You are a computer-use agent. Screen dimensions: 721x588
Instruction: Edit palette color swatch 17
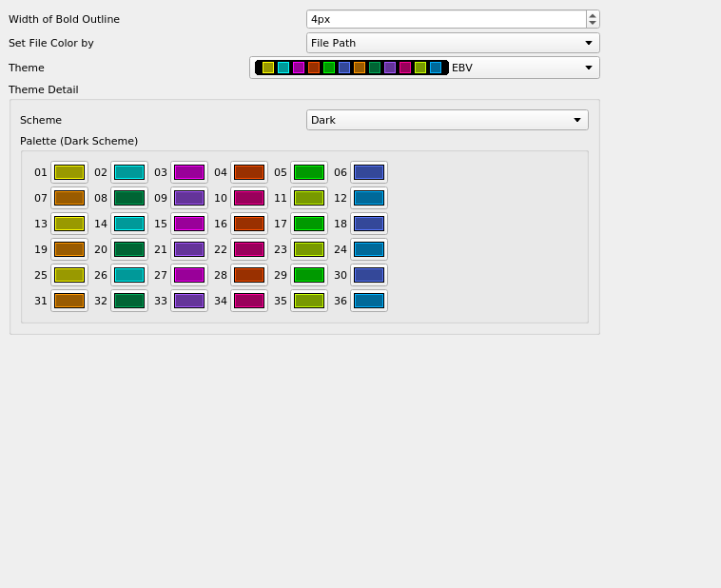coord(309,224)
